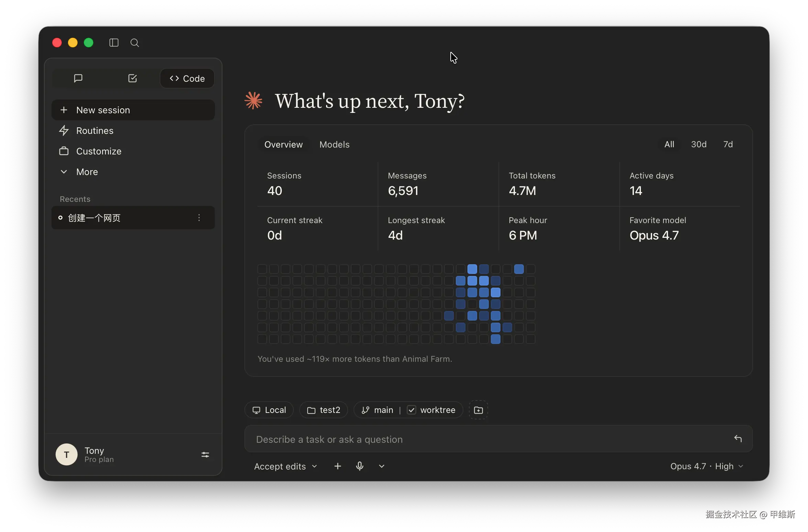Add an attachment with the plus icon
This screenshot has height=532, width=808.
pos(337,466)
